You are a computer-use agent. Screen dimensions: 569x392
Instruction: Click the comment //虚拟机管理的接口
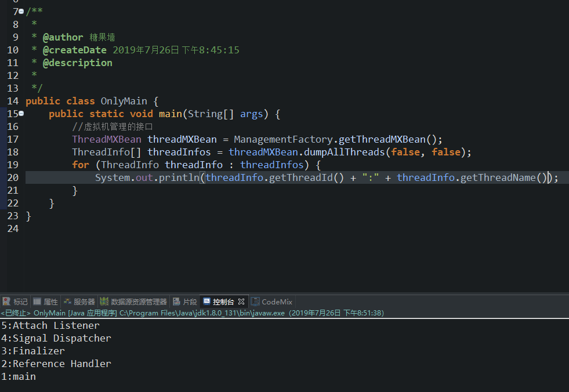pyautogui.click(x=113, y=126)
